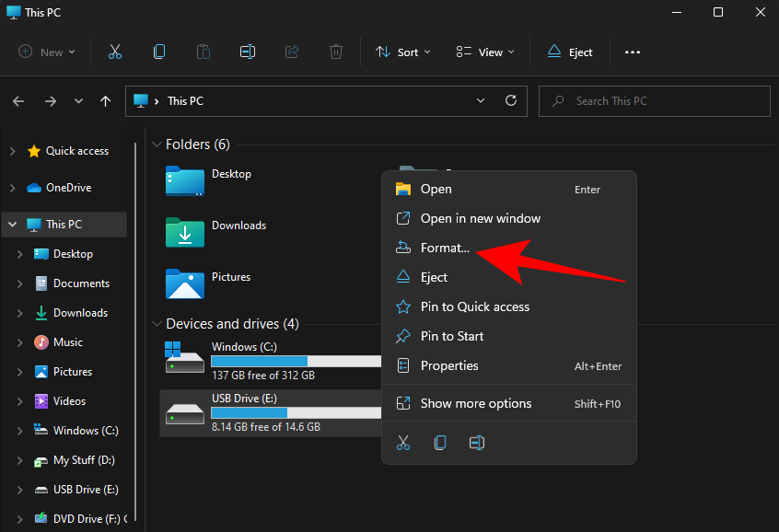Collapse the Folders section header
This screenshot has height=532, width=779.
(x=157, y=145)
